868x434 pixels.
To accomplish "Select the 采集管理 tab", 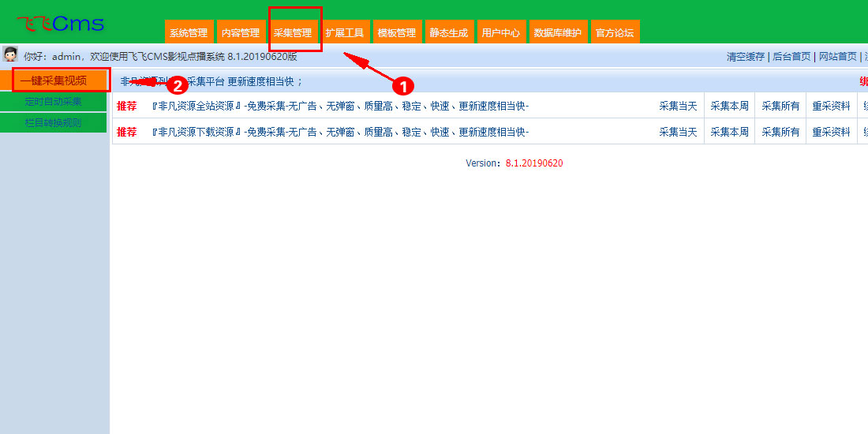I will (x=293, y=32).
